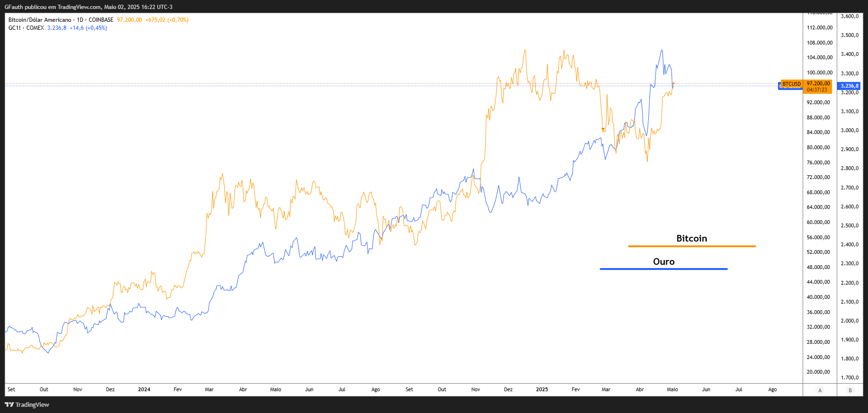Click the blue line under Ouro label

[x=663, y=269]
